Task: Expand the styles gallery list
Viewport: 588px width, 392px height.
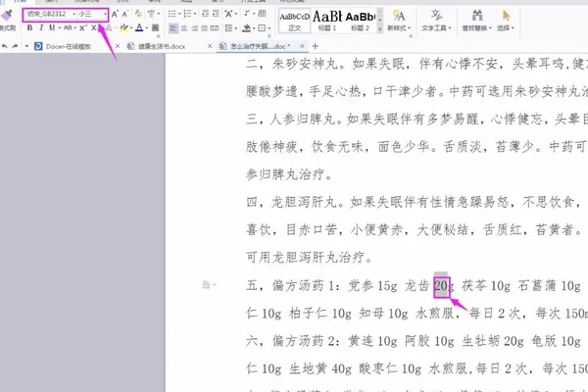Action: [x=380, y=28]
